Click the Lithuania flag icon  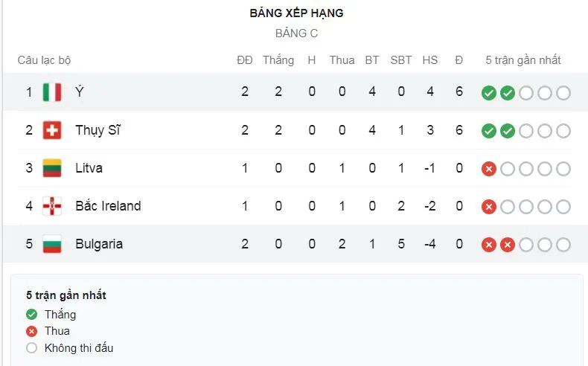click(51, 168)
